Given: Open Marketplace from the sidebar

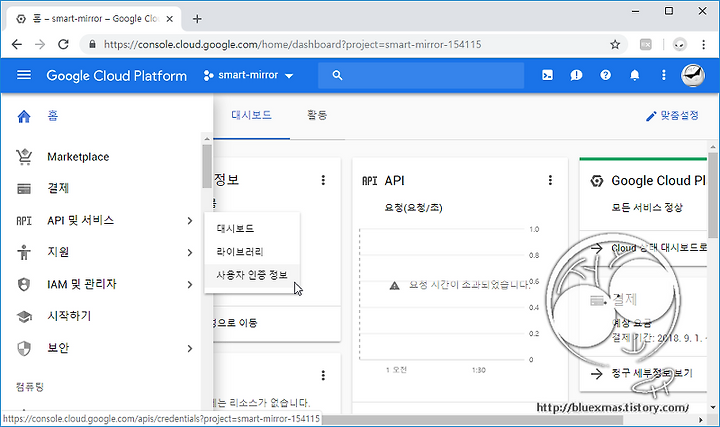Looking at the screenshot, I should (78, 157).
